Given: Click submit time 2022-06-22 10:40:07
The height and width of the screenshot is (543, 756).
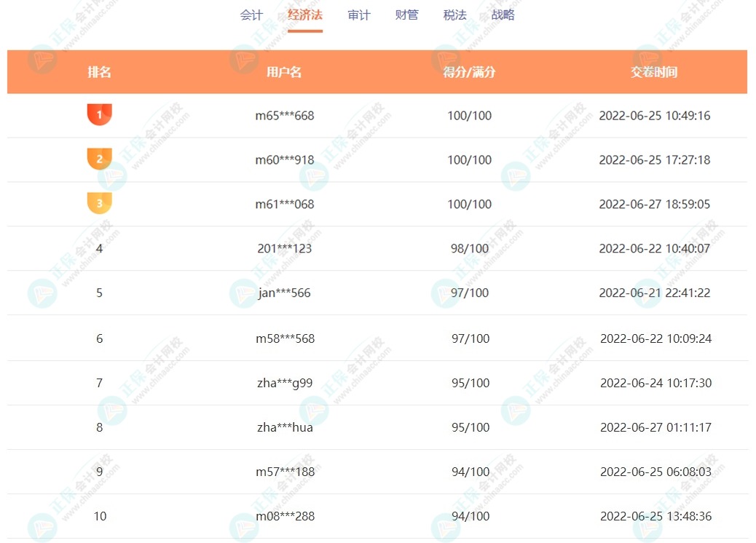Looking at the screenshot, I should 655,249.
